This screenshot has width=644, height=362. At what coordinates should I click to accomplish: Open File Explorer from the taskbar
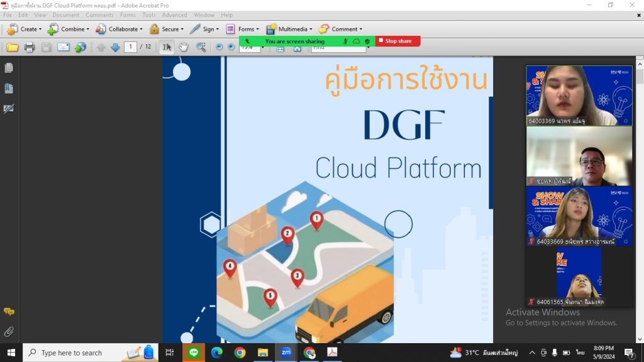coord(263,353)
